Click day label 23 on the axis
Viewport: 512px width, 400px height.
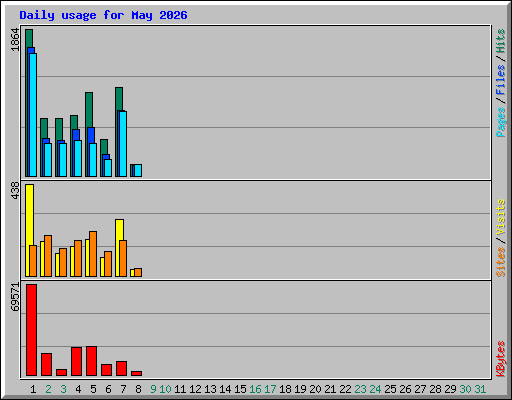point(360,389)
